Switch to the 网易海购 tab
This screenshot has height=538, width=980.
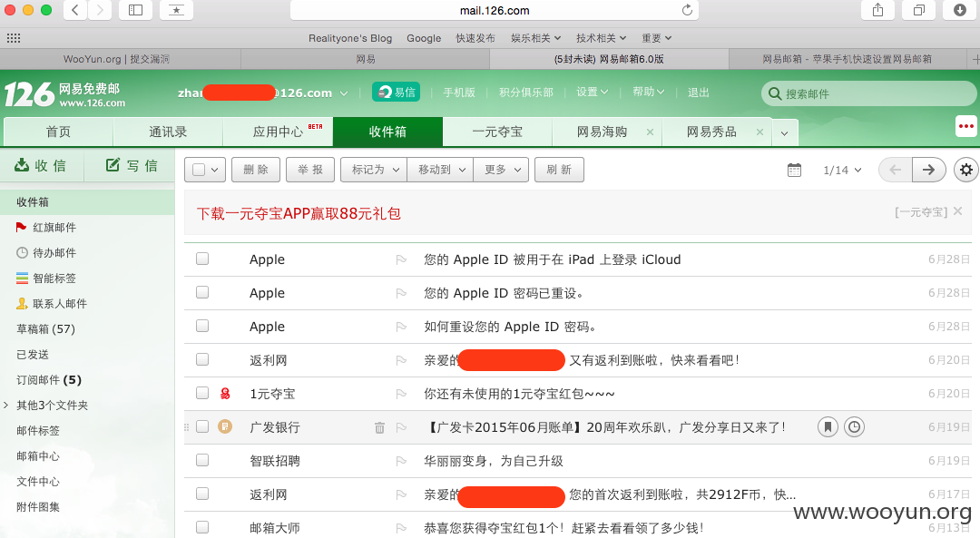(602, 132)
